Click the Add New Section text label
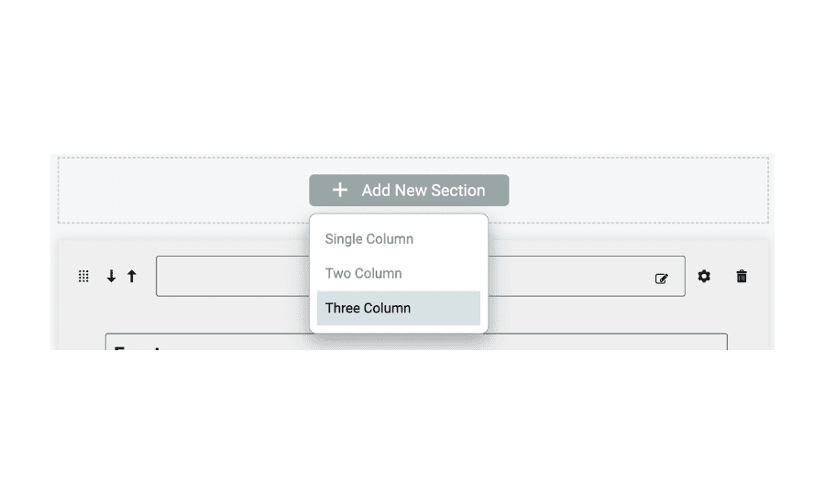 pos(423,190)
